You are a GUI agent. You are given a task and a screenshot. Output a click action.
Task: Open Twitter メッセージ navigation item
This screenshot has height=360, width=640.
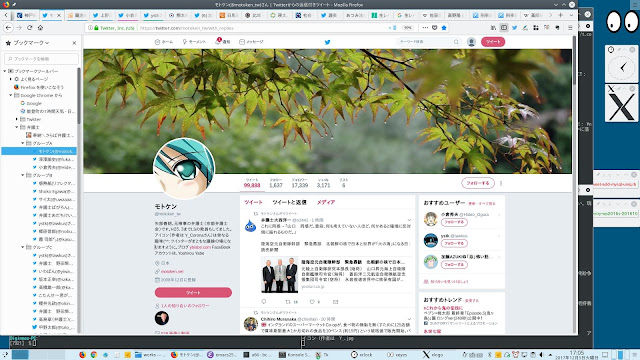[251, 42]
